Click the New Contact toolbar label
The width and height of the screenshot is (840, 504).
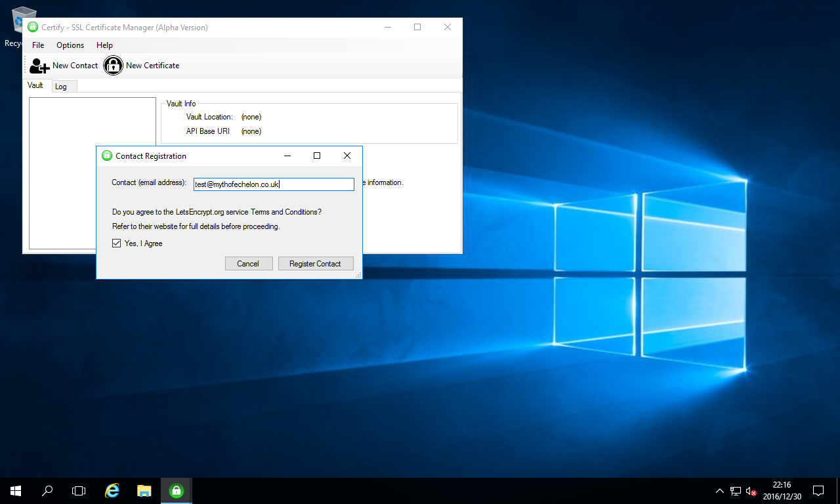click(x=75, y=66)
